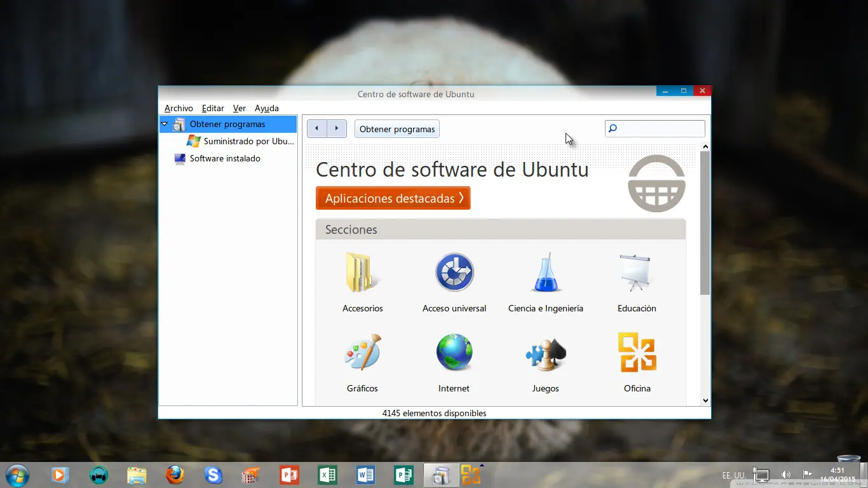The image size is (868, 488).
Task: Open Word from the taskbar
Action: [x=365, y=475]
